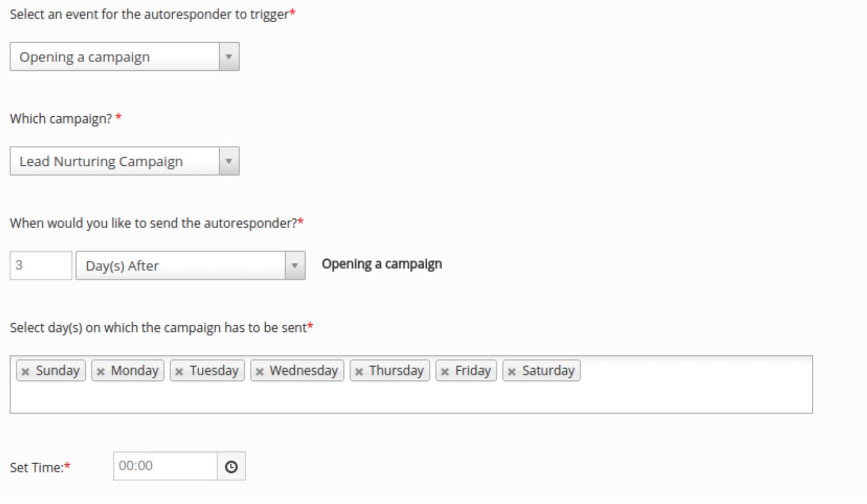Expand the 'Day(s) After' dropdown arrow
The image size is (867, 504).
[294, 266]
